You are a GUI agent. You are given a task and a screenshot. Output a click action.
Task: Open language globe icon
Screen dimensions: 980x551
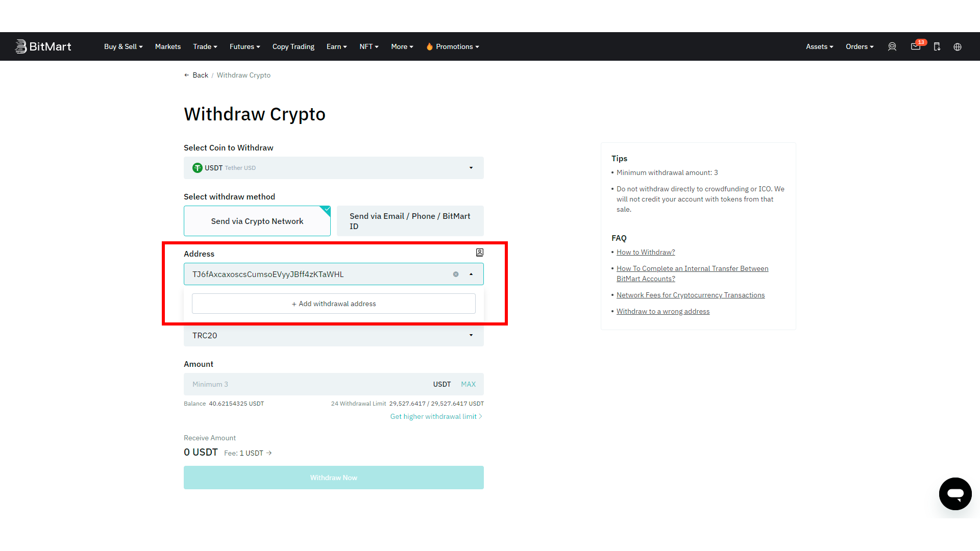coord(958,46)
